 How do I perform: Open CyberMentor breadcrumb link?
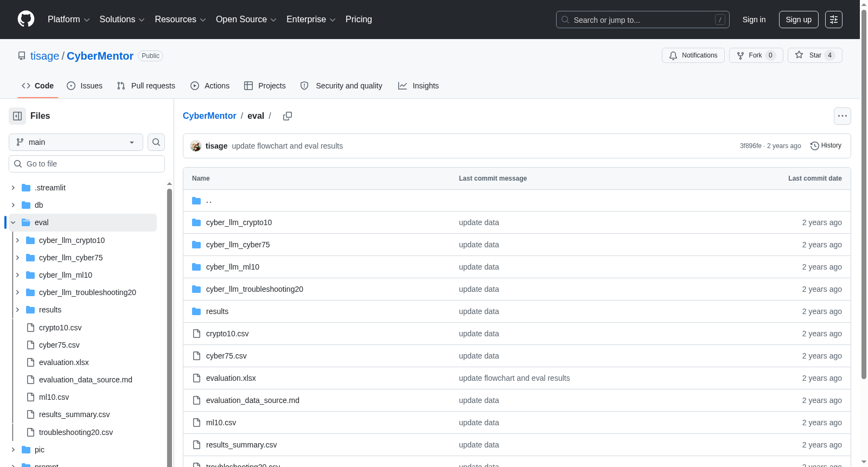click(209, 116)
